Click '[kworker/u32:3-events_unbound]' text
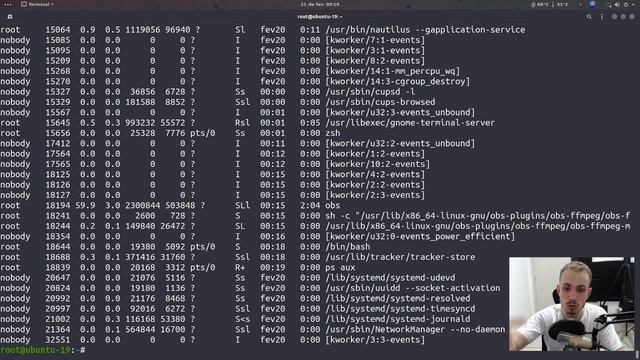 pyautogui.click(x=400, y=112)
